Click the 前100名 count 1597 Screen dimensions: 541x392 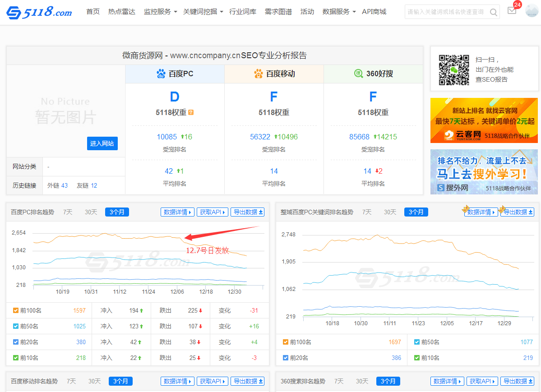[x=79, y=310]
